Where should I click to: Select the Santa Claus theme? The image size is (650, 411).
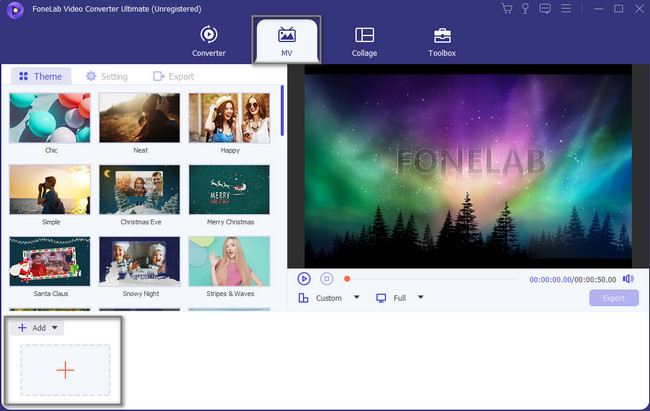(50, 261)
